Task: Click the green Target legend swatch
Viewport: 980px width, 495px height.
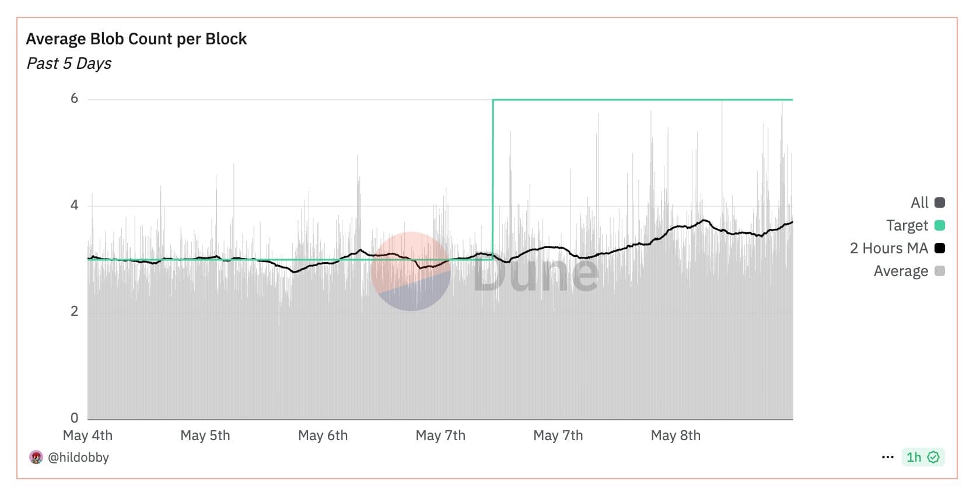Action: tap(939, 225)
